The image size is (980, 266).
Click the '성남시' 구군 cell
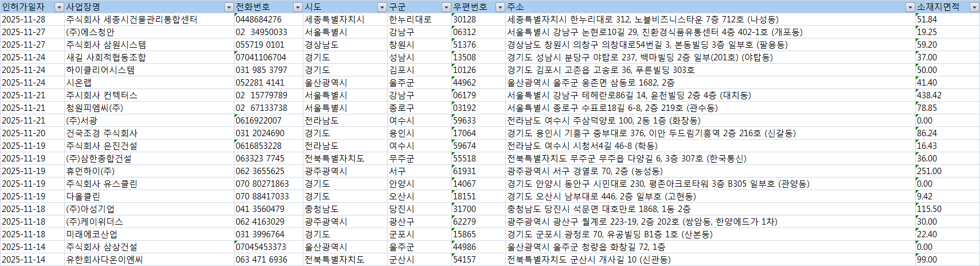pos(420,57)
